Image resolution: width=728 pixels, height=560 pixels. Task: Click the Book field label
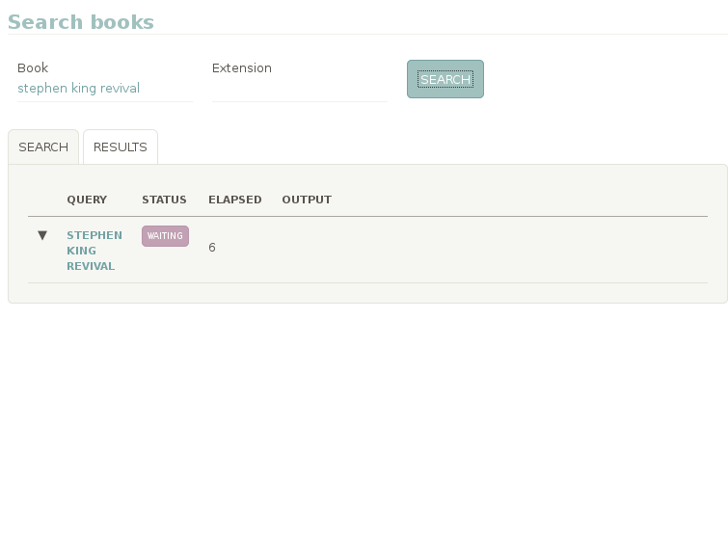33,67
